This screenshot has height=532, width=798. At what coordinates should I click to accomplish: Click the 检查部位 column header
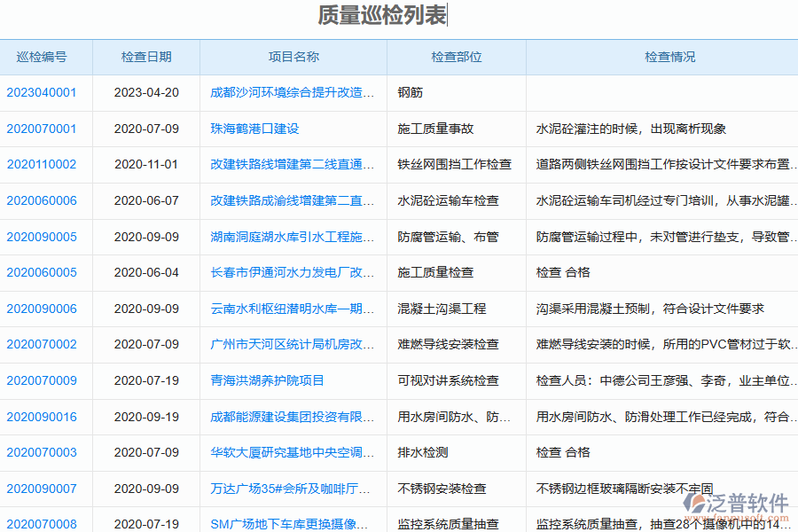pos(457,57)
